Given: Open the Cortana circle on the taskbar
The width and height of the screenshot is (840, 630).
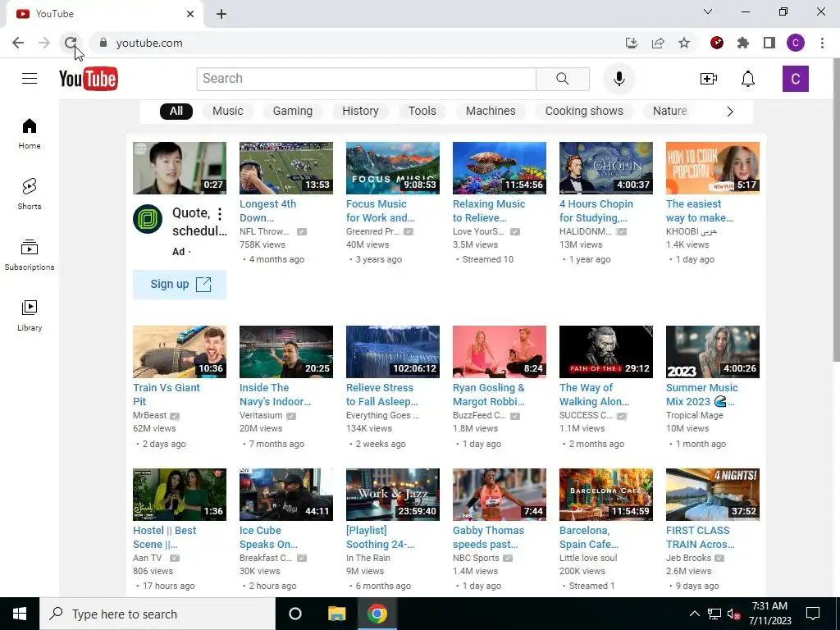Looking at the screenshot, I should pyautogui.click(x=295, y=614).
